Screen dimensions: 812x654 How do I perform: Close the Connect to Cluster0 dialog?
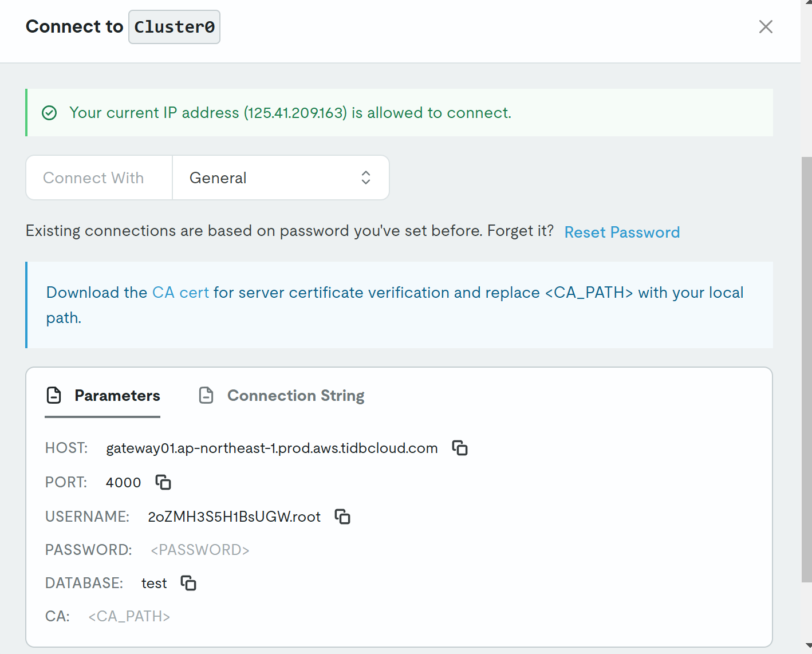tap(766, 27)
